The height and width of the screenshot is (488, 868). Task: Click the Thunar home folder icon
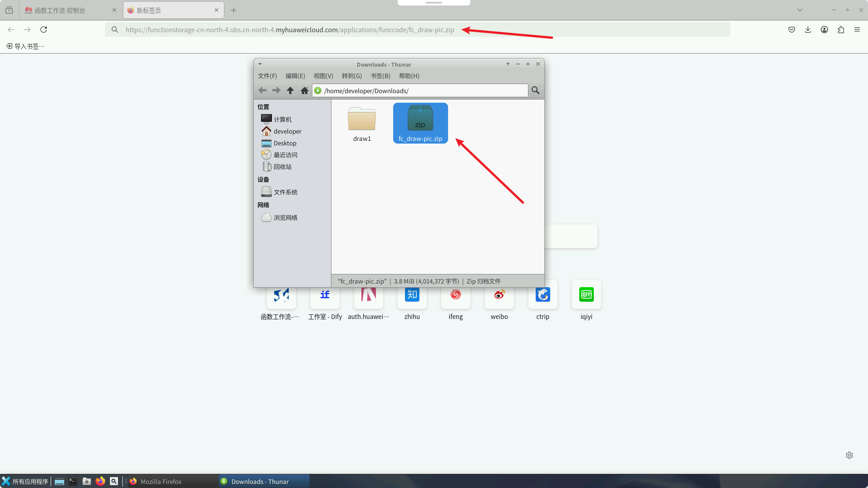(304, 90)
